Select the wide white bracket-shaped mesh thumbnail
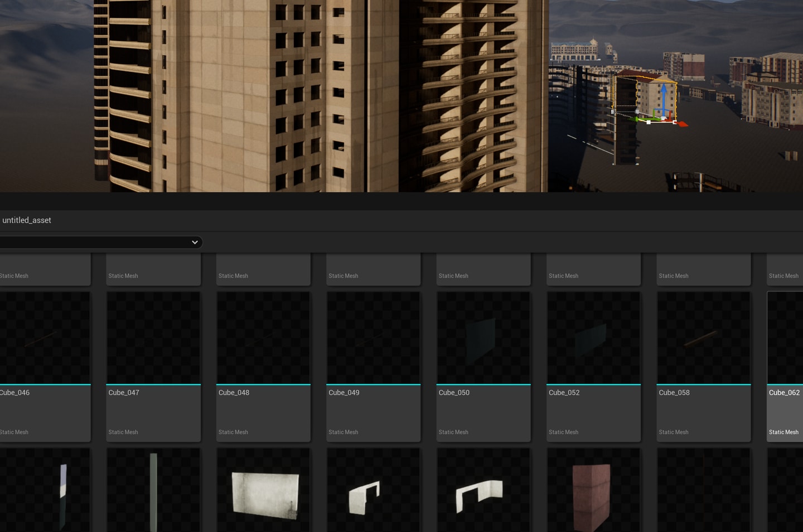The height and width of the screenshot is (532, 803). 483,490
